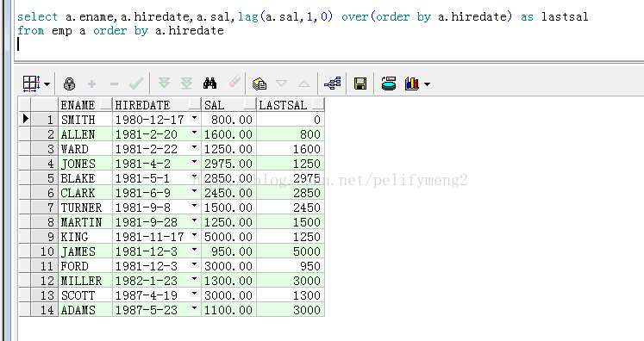Screen dimensions: 644x341
Task: Click the binoculars query-by-example icon
Action: pos(209,84)
